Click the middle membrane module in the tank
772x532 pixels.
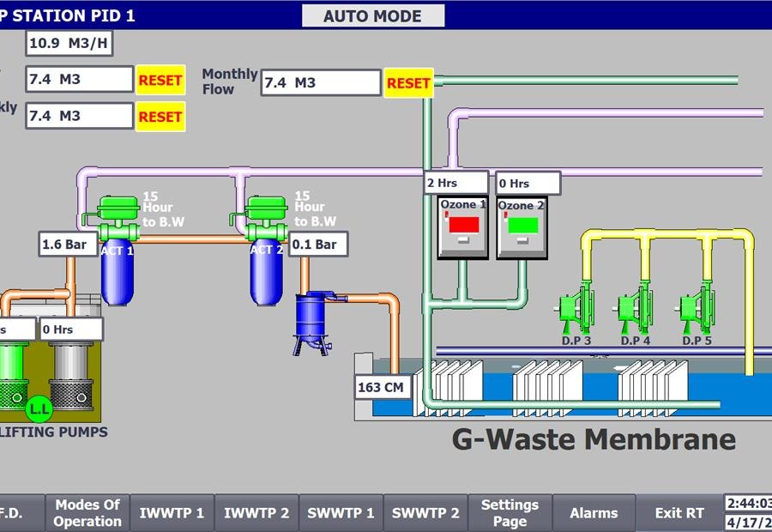[x=547, y=388]
